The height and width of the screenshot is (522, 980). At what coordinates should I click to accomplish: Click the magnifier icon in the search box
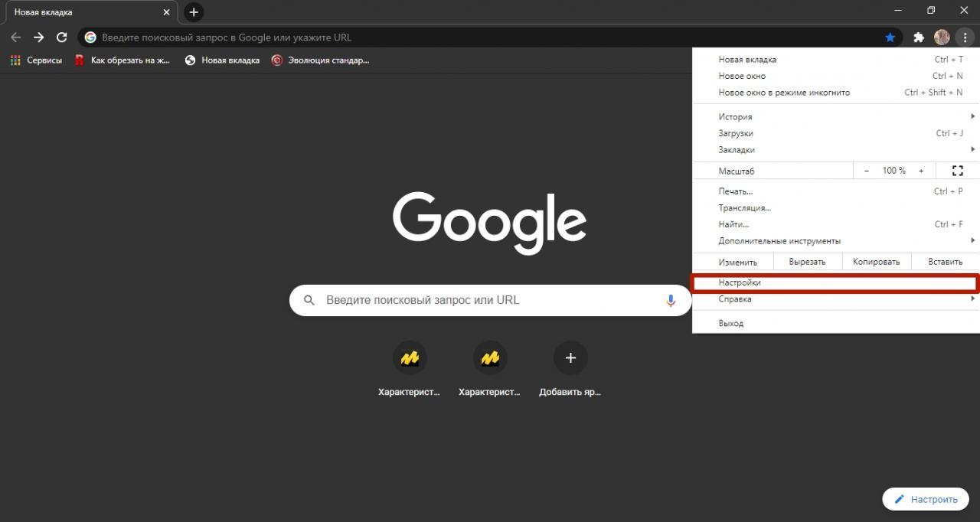pos(309,300)
